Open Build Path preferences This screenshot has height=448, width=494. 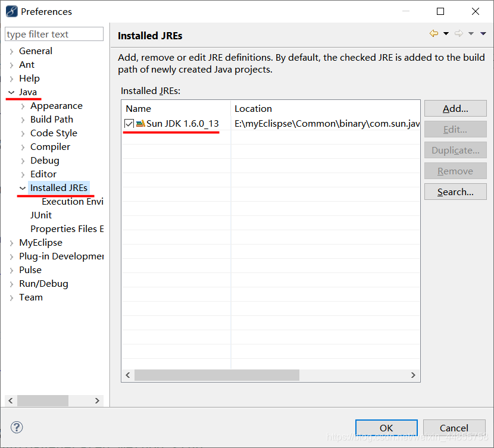[x=52, y=120]
